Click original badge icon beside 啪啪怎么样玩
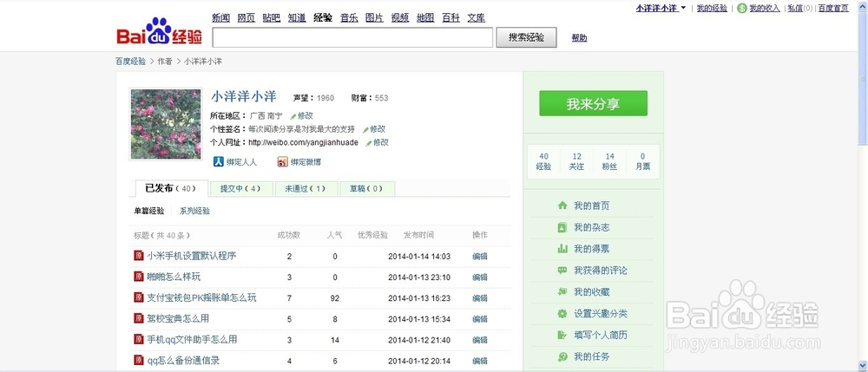Viewport: 868px width, 372px height. pyautogui.click(x=139, y=277)
